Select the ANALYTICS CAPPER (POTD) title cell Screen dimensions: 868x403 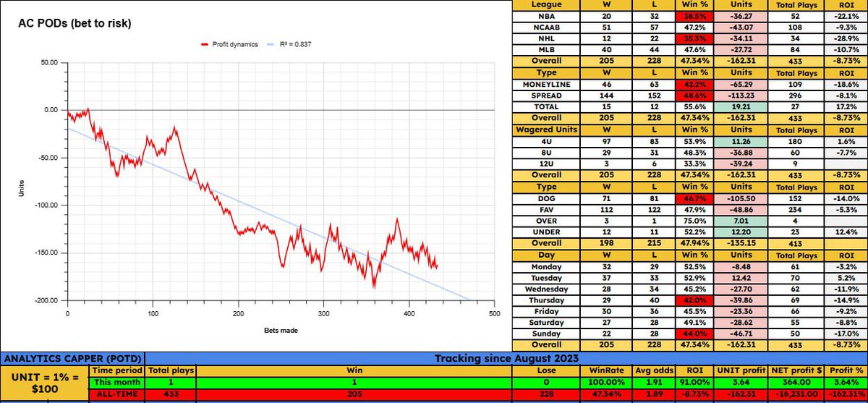coord(72,358)
